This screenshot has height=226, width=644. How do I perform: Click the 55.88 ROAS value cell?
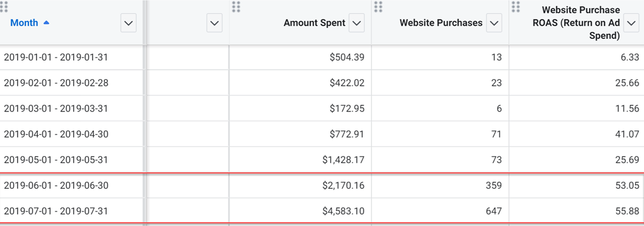pos(576,211)
